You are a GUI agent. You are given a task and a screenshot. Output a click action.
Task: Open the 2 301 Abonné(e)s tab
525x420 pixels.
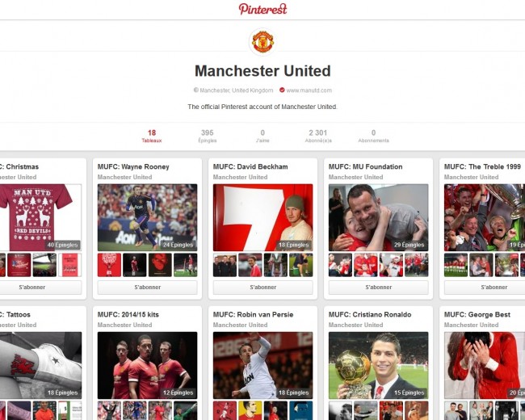click(x=318, y=136)
